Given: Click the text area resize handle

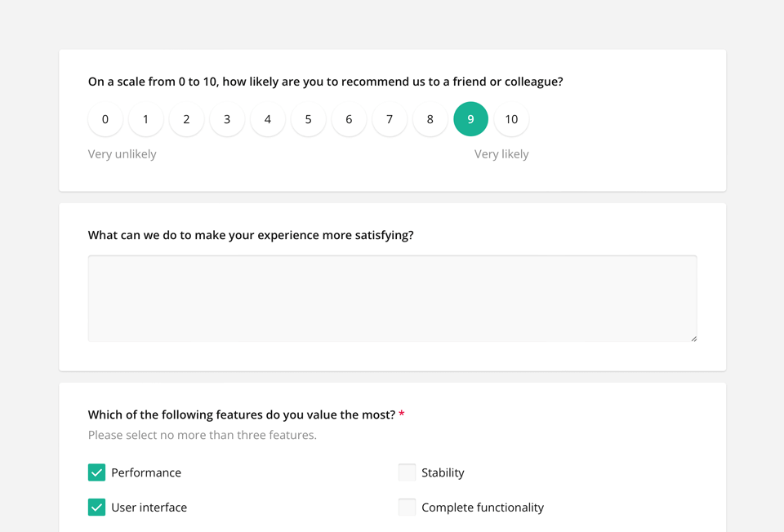Looking at the screenshot, I should [693, 338].
